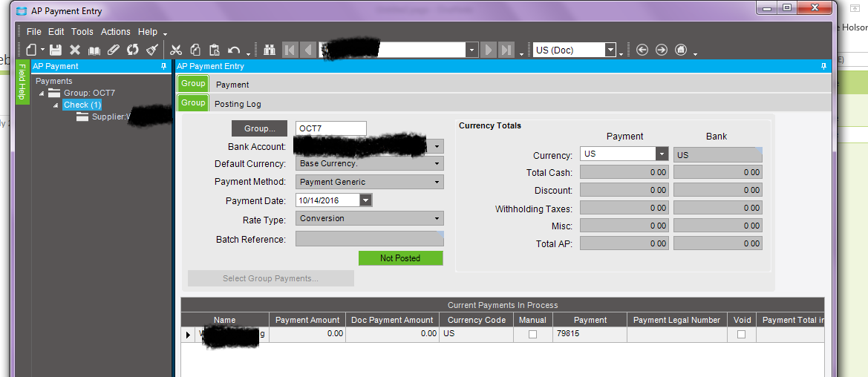Image resolution: width=868 pixels, height=377 pixels.
Task: Select the upper Group tab
Action: tap(193, 84)
